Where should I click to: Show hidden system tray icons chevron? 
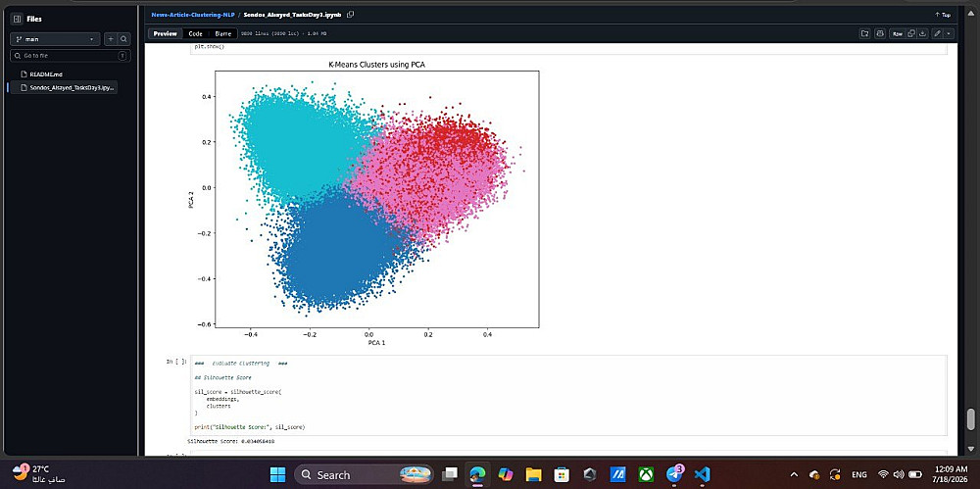pos(795,474)
